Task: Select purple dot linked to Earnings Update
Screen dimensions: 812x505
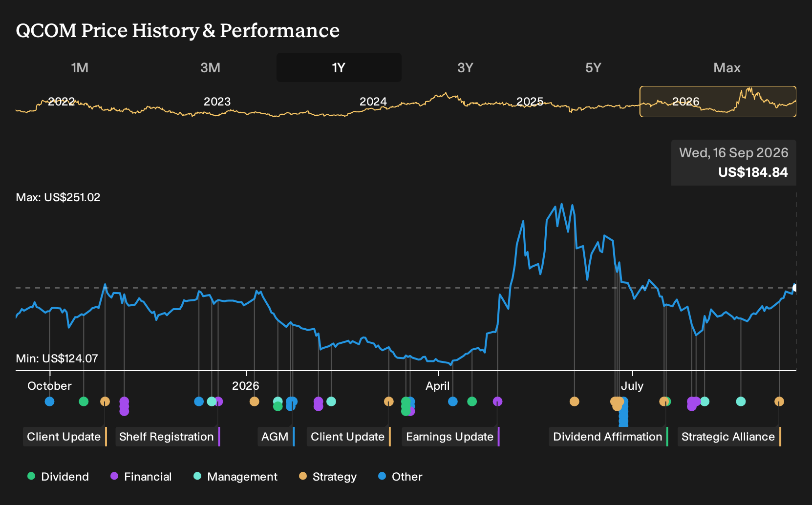Action: click(x=497, y=401)
